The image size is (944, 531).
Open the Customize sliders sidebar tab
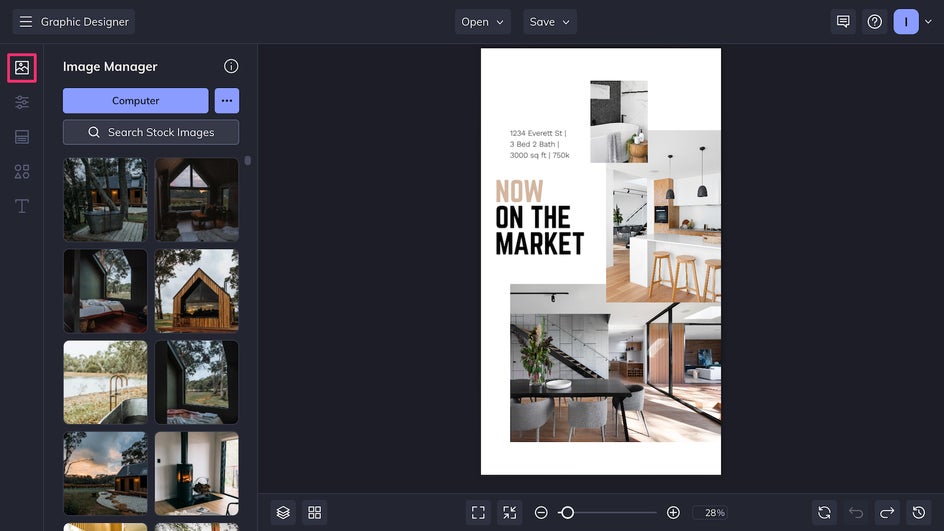[x=22, y=102]
